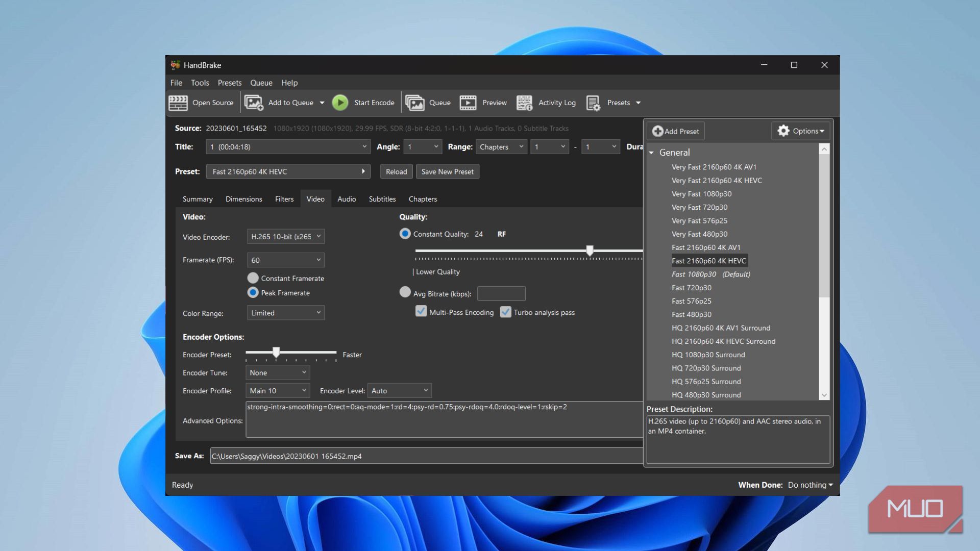
Task: Open the File menu
Action: point(176,83)
